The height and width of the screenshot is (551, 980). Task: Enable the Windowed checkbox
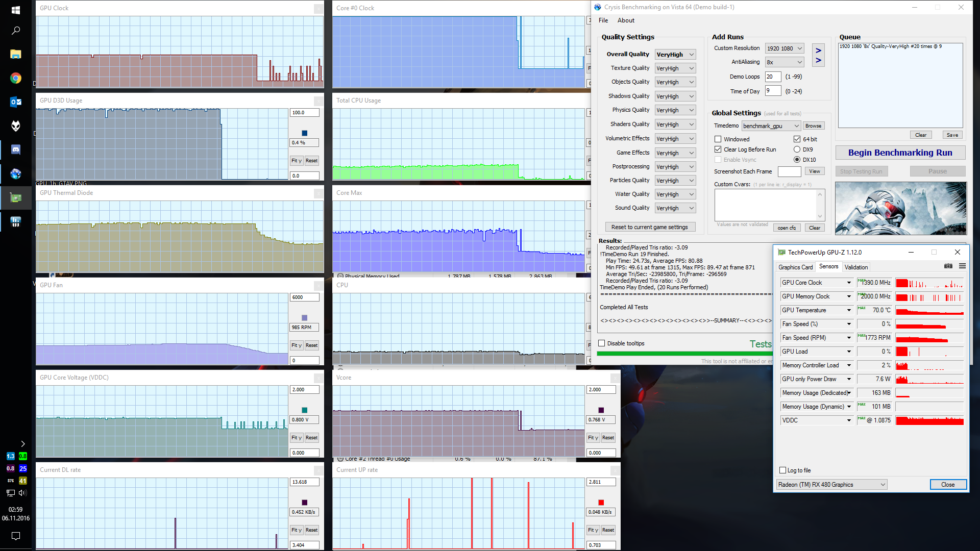point(718,139)
